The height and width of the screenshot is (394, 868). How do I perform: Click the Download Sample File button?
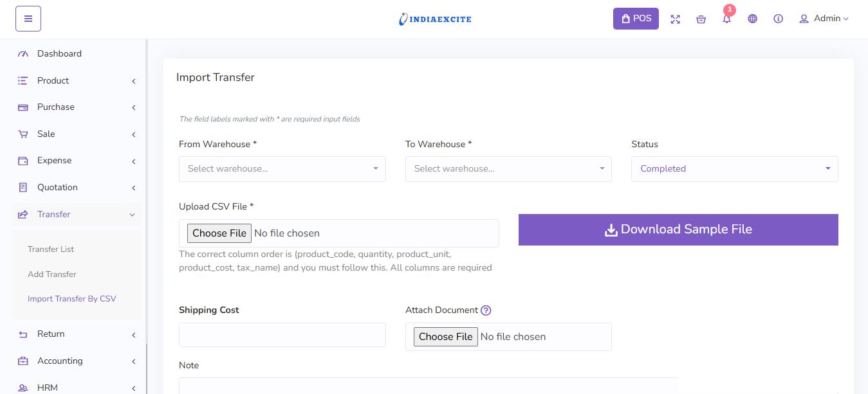[x=678, y=229]
